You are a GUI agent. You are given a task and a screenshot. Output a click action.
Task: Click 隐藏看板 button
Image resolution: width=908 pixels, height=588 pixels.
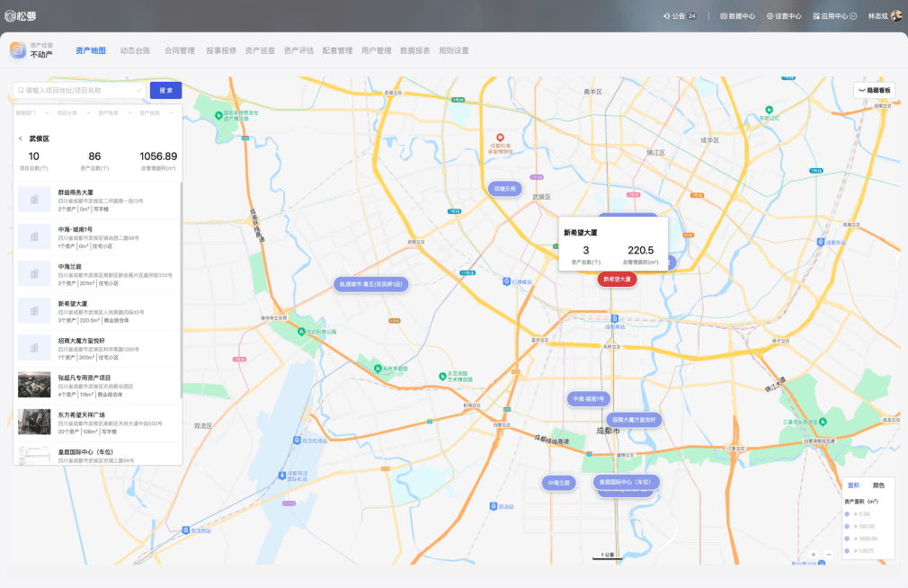point(875,91)
